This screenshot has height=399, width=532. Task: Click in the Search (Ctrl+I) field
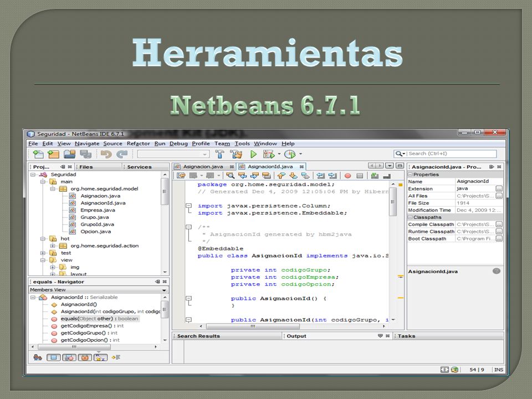point(451,154)
